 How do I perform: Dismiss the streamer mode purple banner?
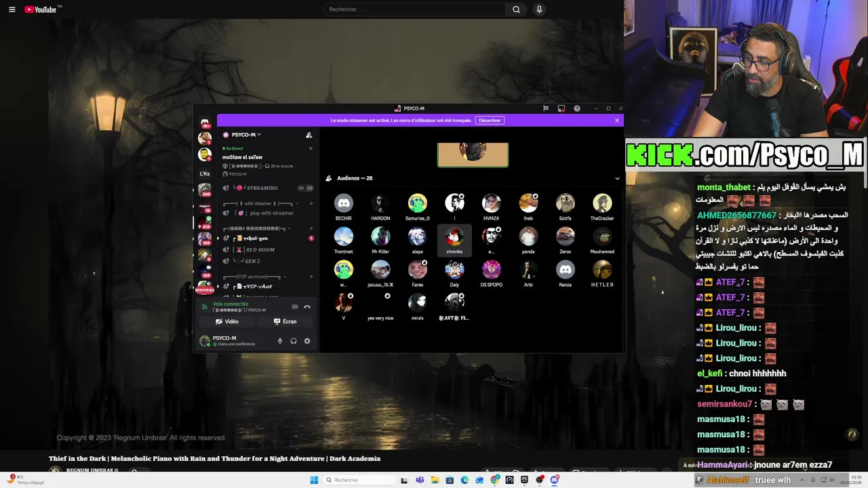(617, 120)
